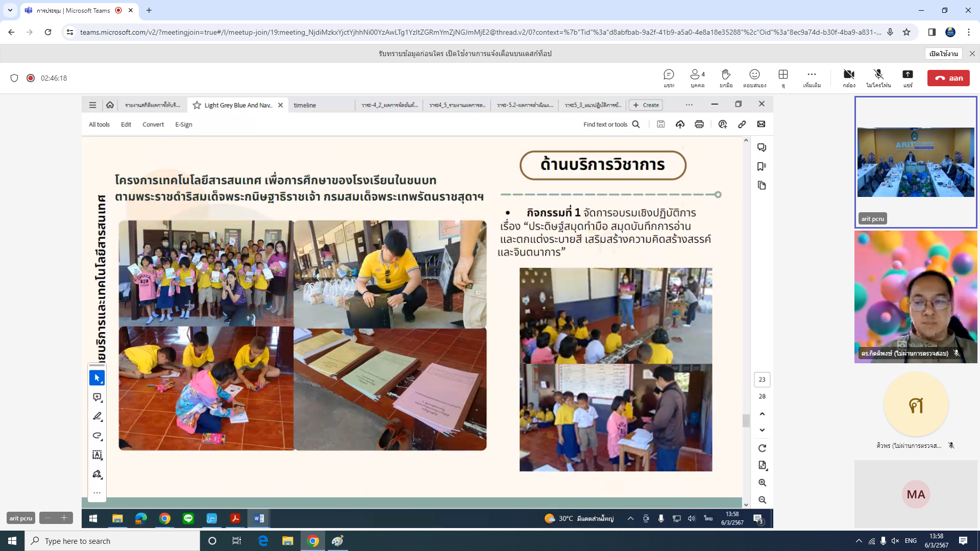This screenshot has width=980, height=551.
Task: Click the page number 23 field
Action: 762,380
